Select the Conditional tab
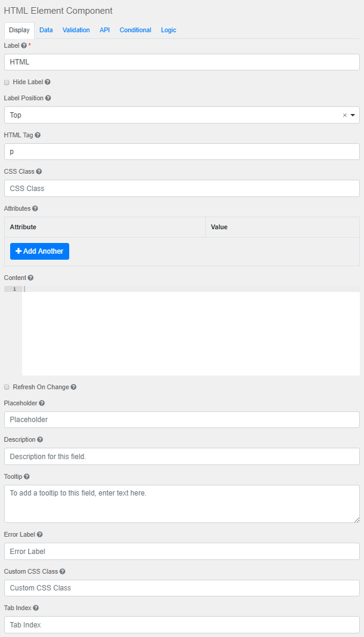 point(135,30)
